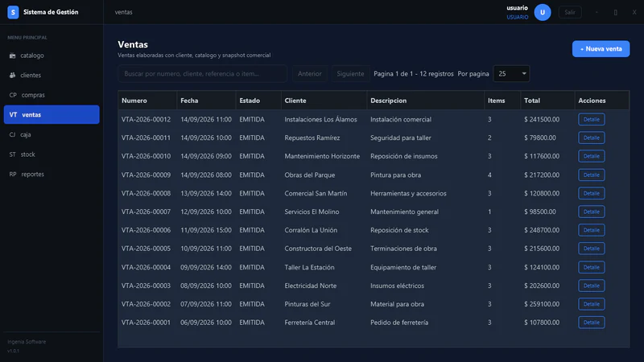Open the Por pagina 25 dropdown
Viewport: 644px width, 362px height.
[x=511, y=74]
